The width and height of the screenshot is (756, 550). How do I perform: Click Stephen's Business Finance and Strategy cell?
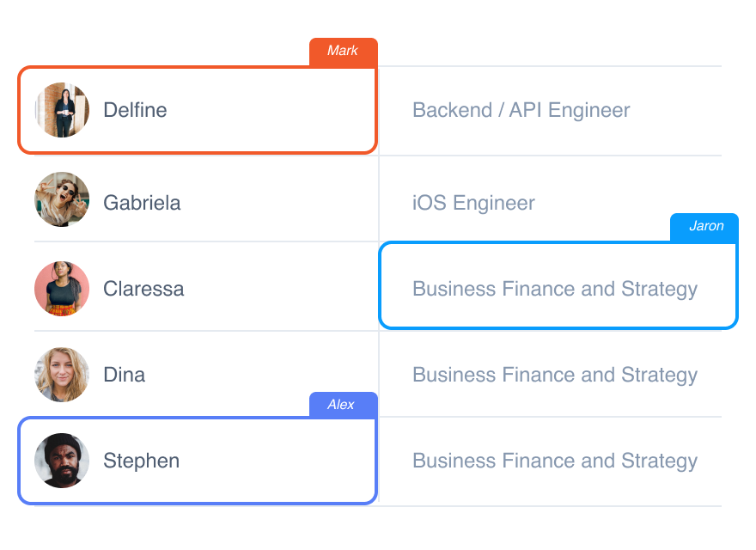coord(551,461)
